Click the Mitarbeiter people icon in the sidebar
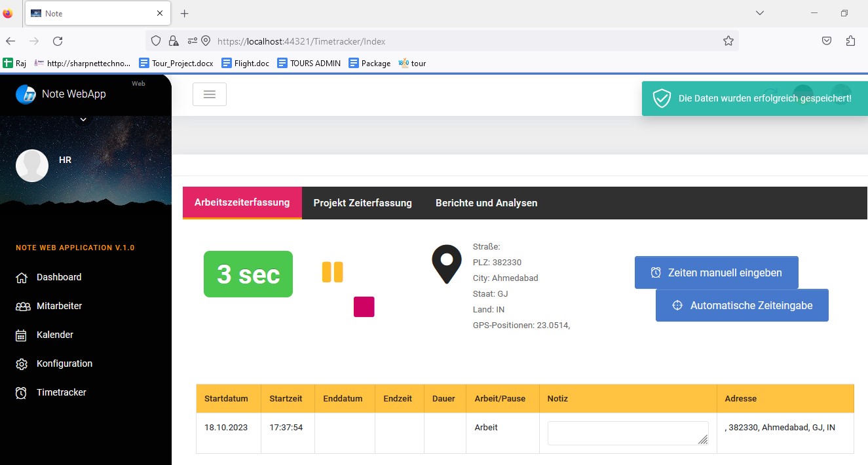This screenshot has width=868, height=465. 23,307
